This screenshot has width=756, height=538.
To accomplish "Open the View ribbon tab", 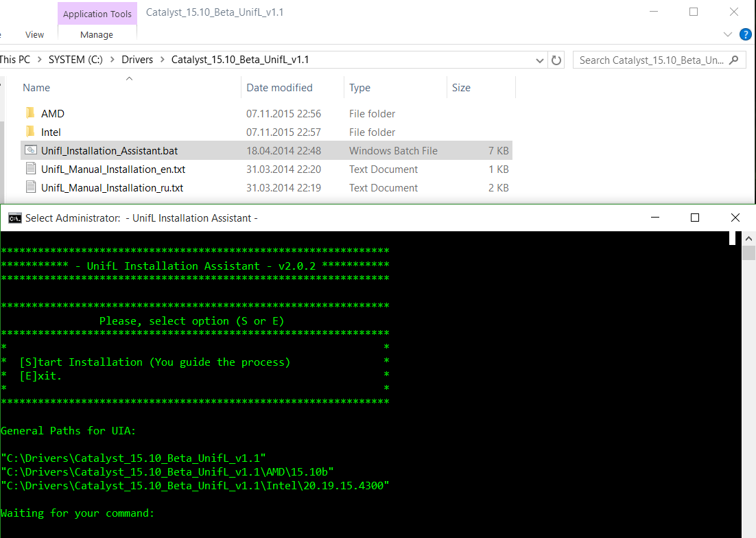I will pos(34,35).
